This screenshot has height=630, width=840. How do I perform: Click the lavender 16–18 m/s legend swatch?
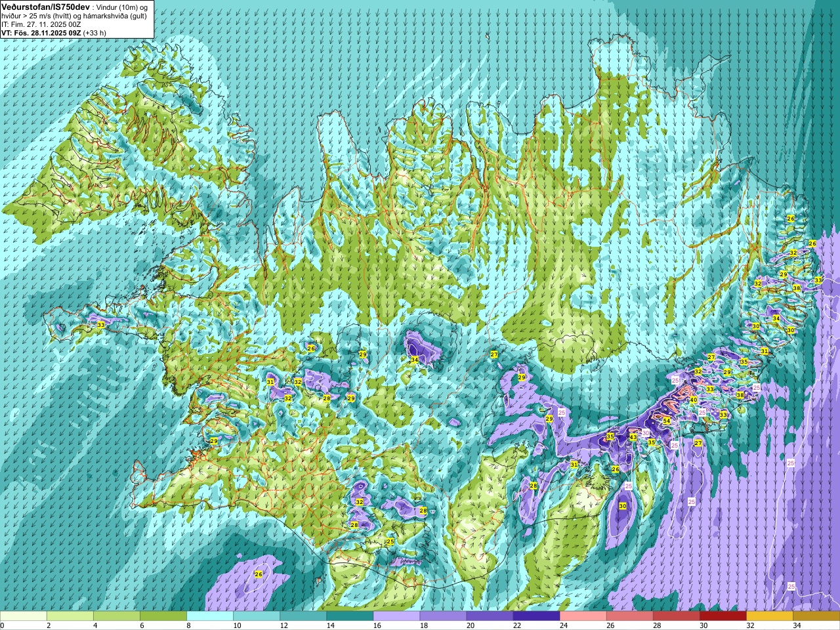(396, 616)
